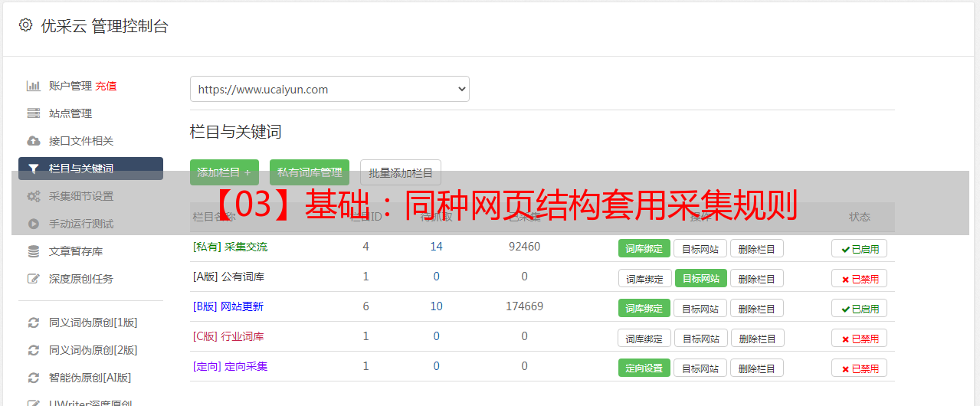Click green 目标网站 in the 公有词库 row
Screen dimensions: 980x406
701,278
